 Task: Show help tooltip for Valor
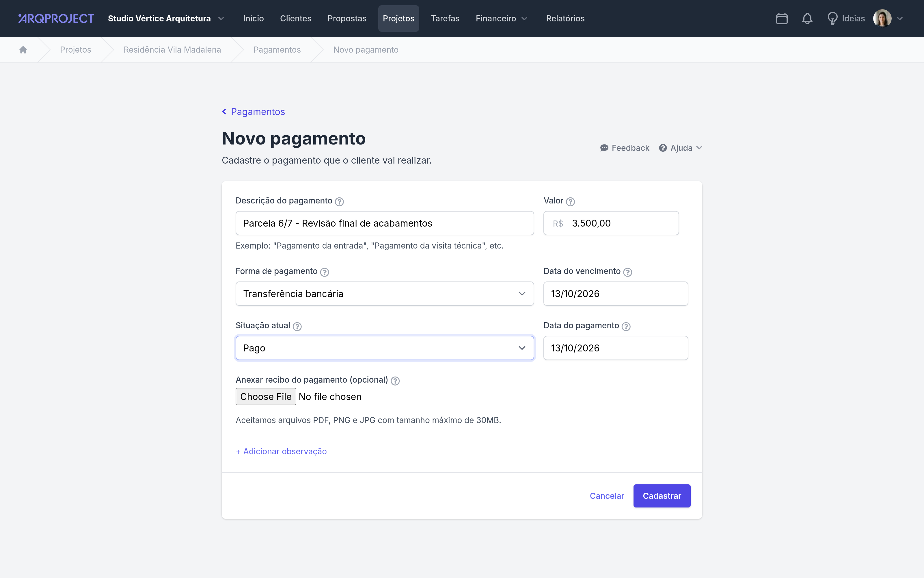[570, 201]
